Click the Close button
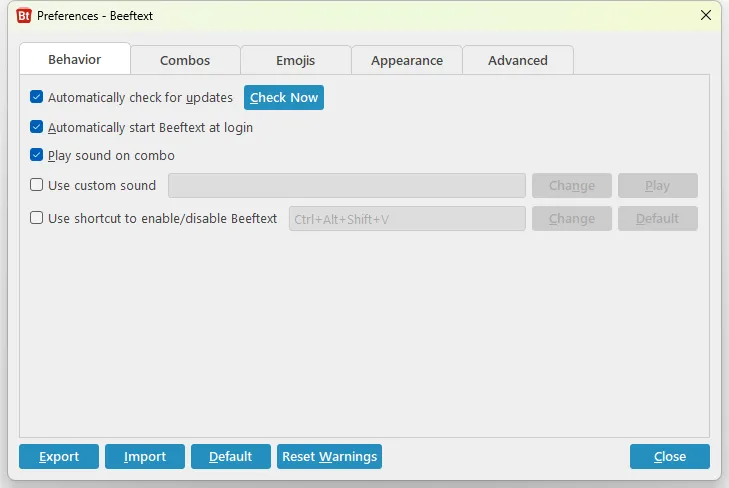Image resolution: width=729 pixels, height=488 pixels. [x=669, y=456]
